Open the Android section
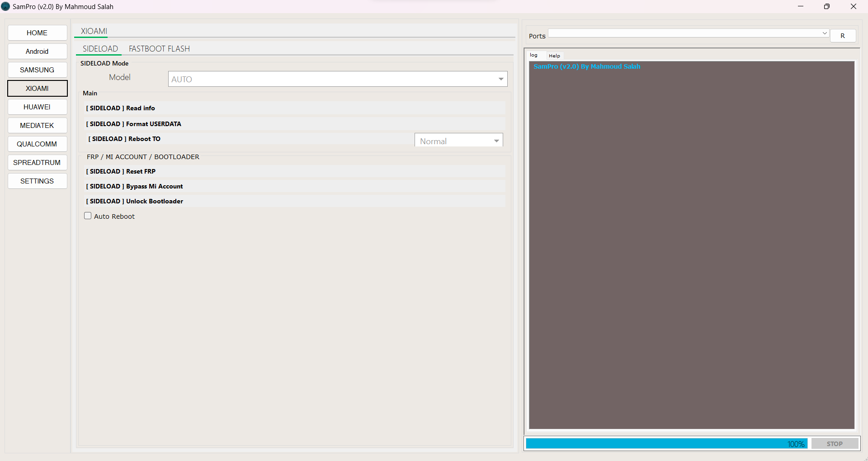This screenshot has height=461, width=868. point(37,51)
